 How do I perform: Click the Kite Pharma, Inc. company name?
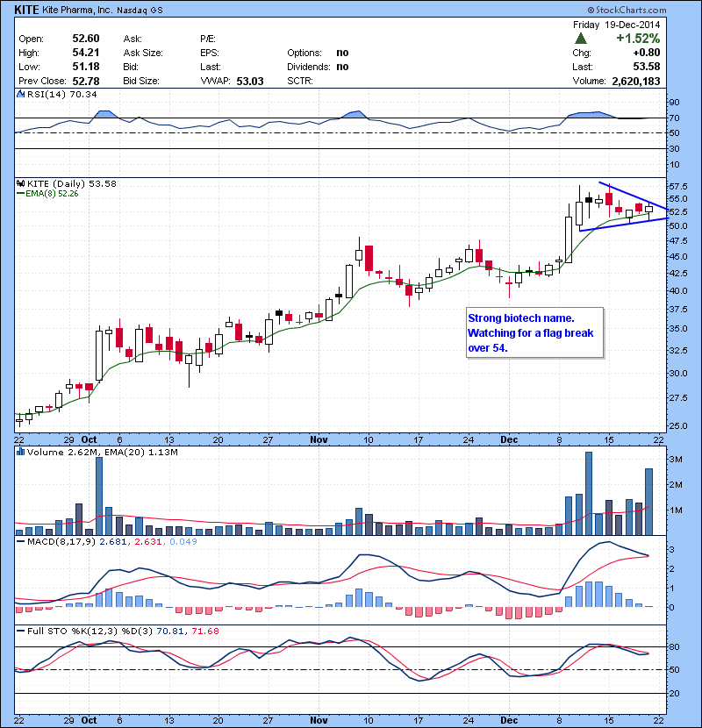[77, 10]
